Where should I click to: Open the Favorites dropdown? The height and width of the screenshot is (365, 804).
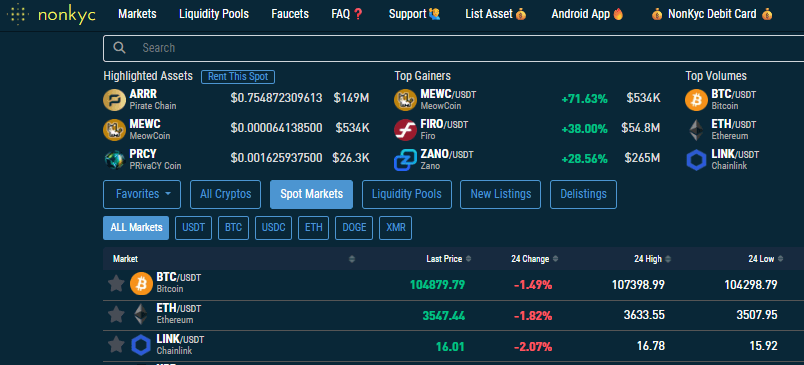pos(142,194)
